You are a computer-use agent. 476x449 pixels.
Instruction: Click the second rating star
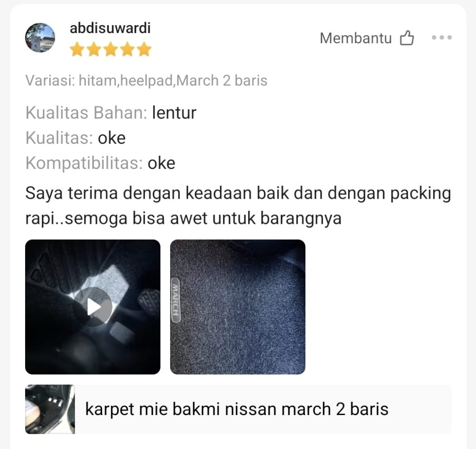[x=94, y=49]
